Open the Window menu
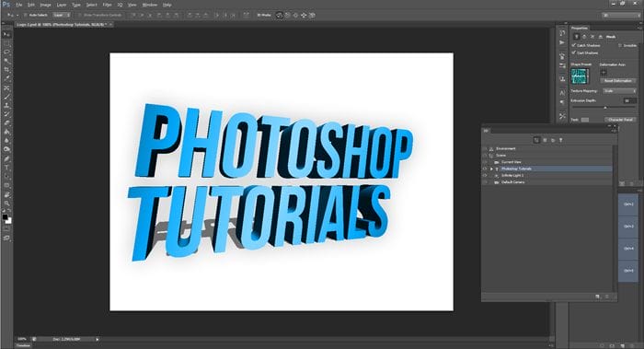 click(x=149, y=5)
